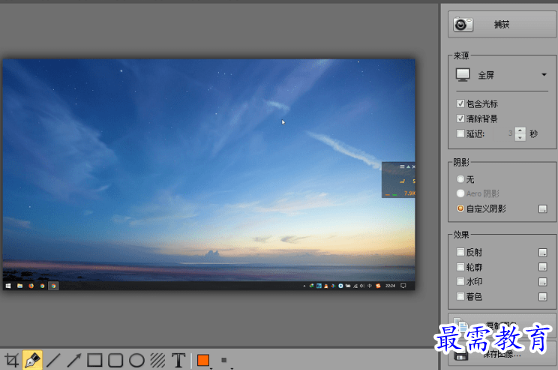Click the 捕获 capture button label
Screen dimensions: 558x370
pyautogui.click(x=501, y=25)
